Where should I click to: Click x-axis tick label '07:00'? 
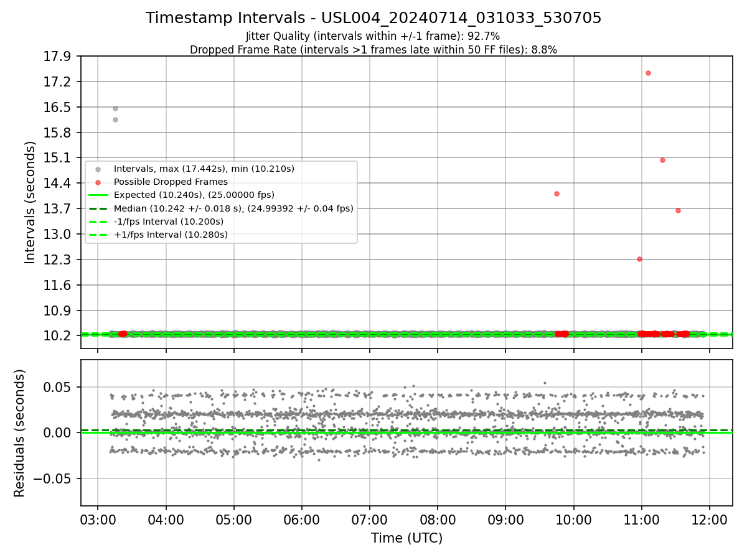(x=370, y=519)
